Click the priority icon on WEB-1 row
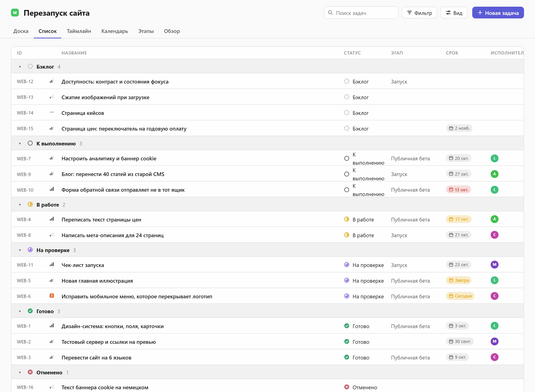 [52, 326]
